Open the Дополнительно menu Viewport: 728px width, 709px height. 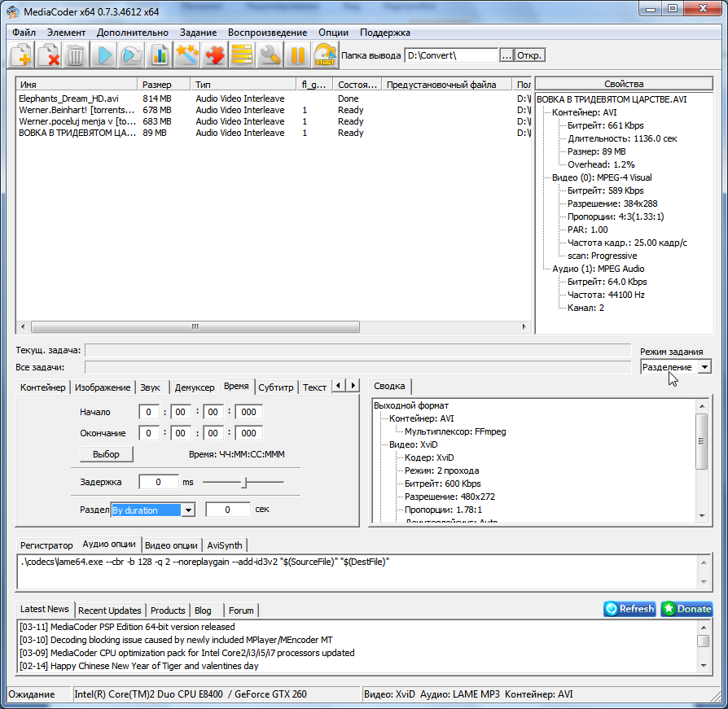[133, 33]
